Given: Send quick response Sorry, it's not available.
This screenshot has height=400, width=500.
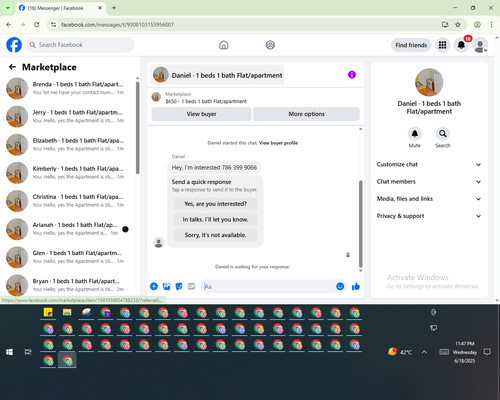Looking at the screenshot, I should point(215,235).
